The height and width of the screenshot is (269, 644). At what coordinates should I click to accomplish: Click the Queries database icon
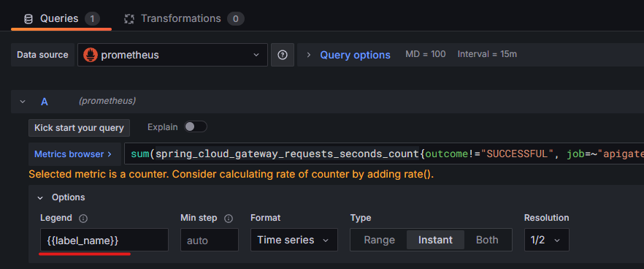coord(28,19)
